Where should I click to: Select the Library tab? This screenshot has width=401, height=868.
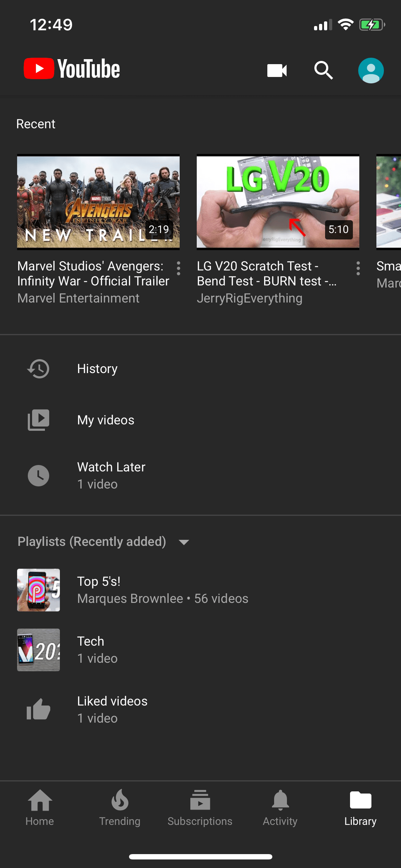coord(360,808)
